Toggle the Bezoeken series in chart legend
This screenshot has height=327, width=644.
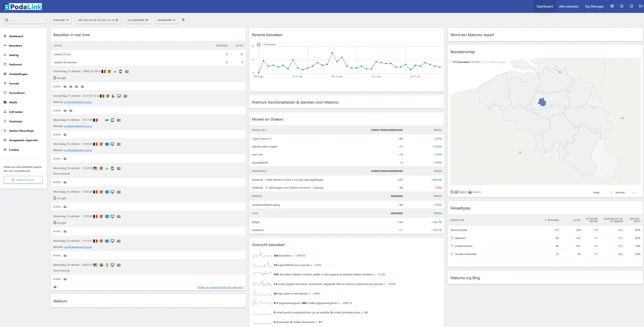point(270,44)
